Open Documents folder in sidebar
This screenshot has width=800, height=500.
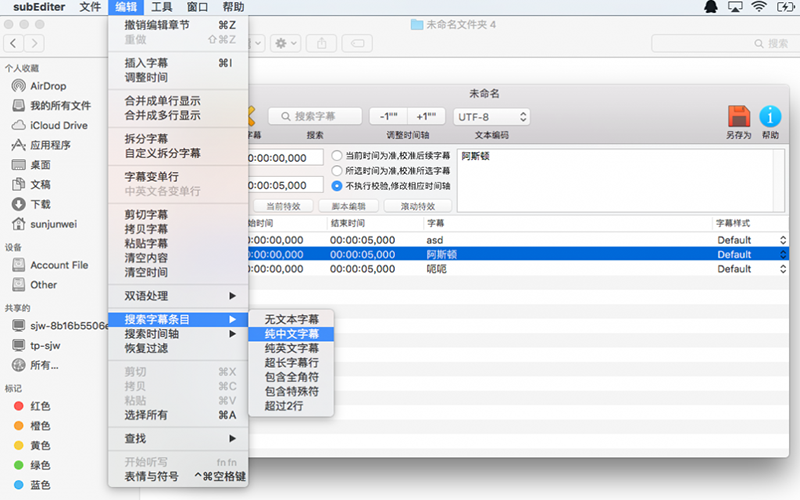pos(32,184)
